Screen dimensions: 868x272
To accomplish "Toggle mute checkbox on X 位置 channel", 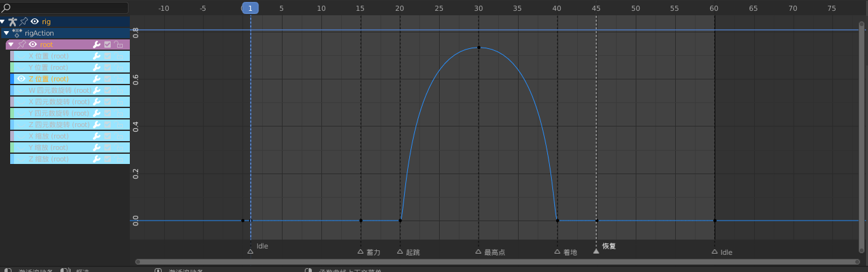I will point(108,56).
